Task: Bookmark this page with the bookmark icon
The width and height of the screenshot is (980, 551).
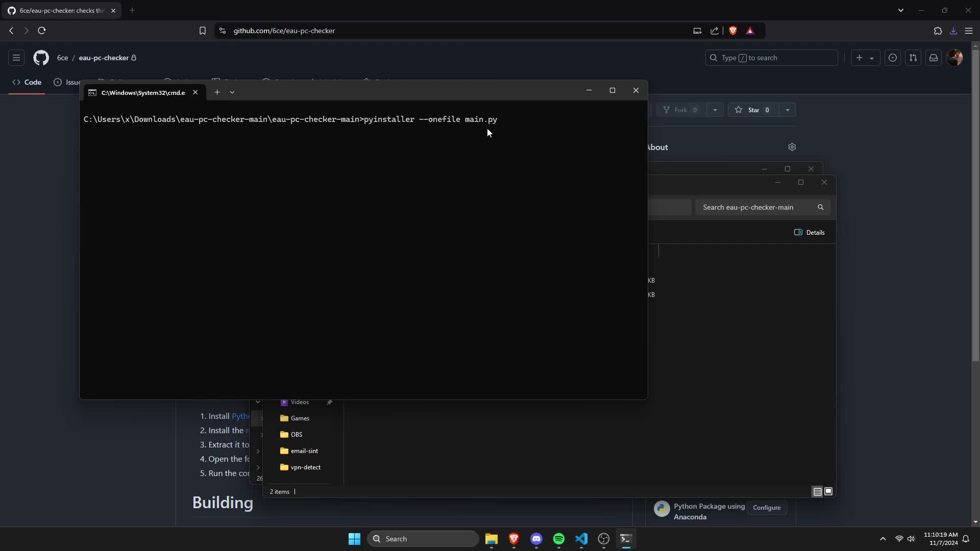Action: 202,31
